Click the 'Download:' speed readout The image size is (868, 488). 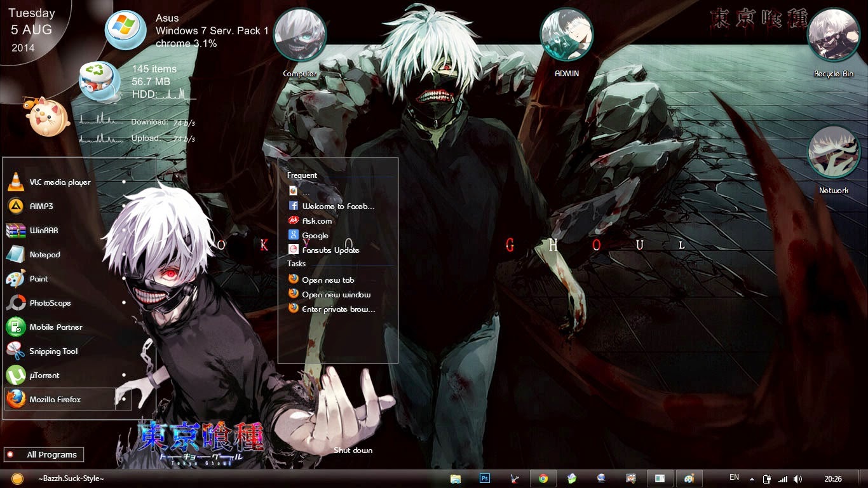point(163,122)
